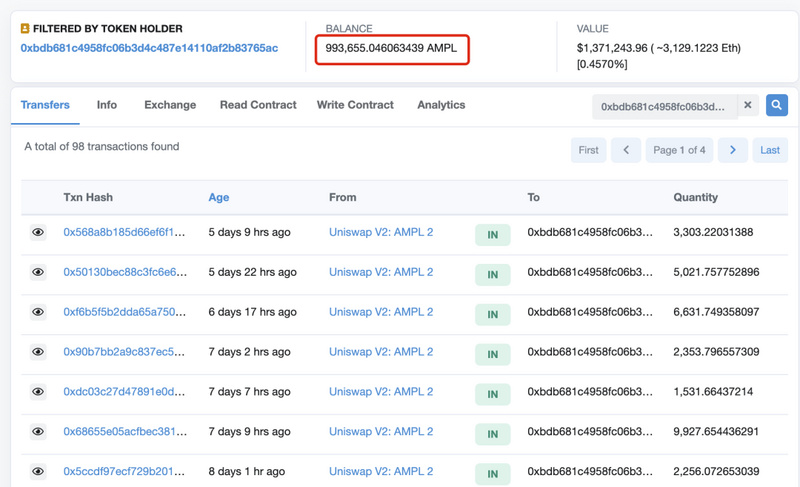Click quantity 3,303.22031388
Screen dimensions: 800x487
(x=713, y=232)
